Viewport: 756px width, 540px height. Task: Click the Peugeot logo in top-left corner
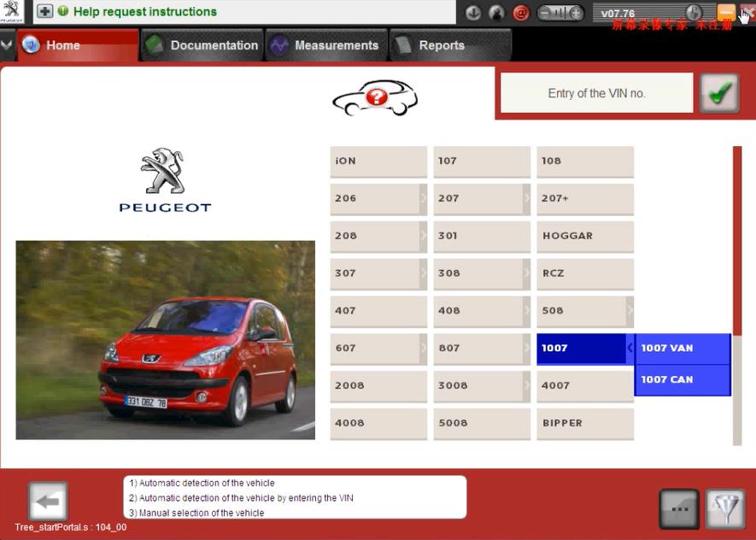point(12,12)
